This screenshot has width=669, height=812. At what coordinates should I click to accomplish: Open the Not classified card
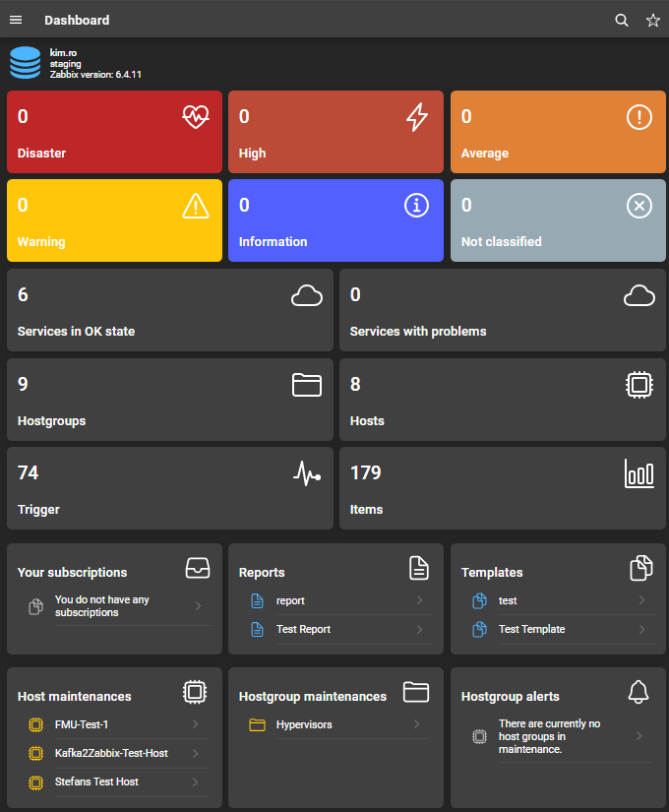558,220
